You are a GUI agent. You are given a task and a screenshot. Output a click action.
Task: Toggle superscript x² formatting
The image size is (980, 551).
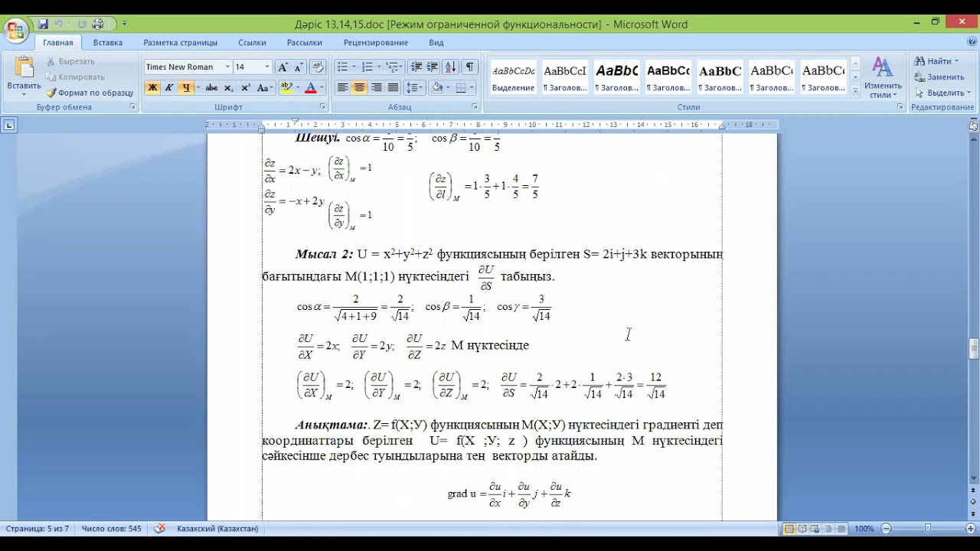(244, 88)
